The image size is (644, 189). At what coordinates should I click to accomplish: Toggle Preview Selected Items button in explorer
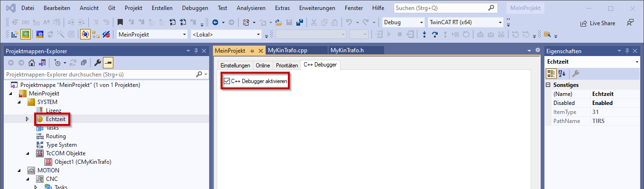point(108,63)
